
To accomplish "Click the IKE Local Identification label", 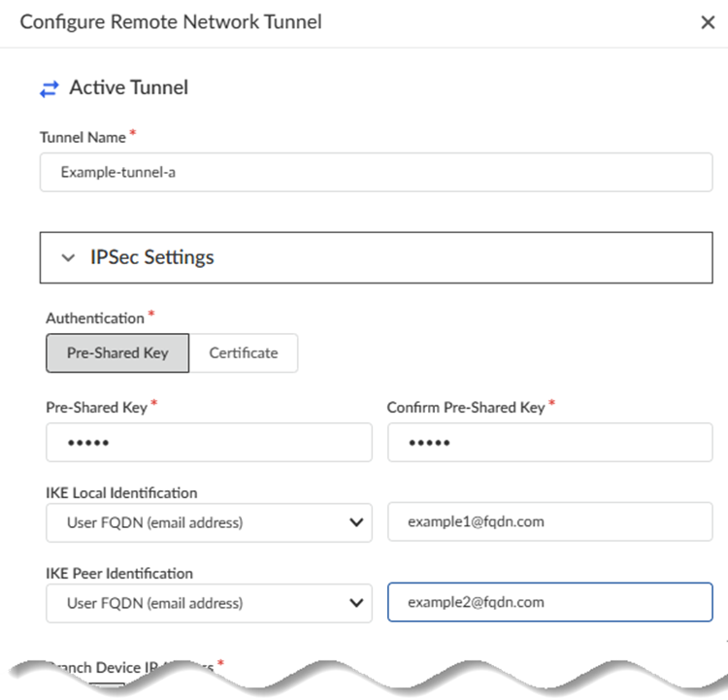I will coord(121,493).
